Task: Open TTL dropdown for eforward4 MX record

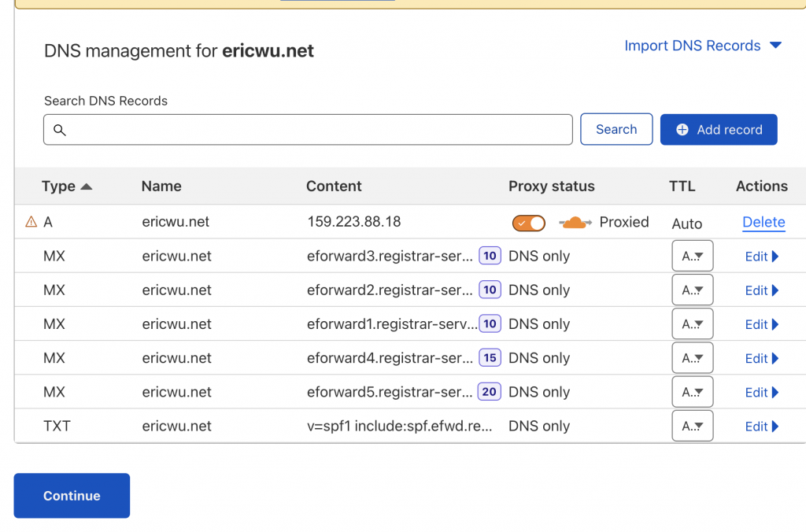Action: pyautogui.click(x=693, y=358)
